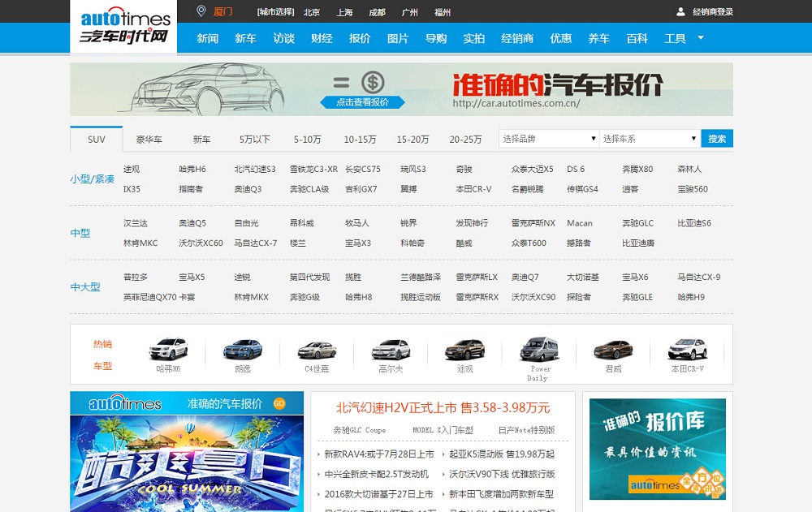Choose city 北京 in top bar

312,12
